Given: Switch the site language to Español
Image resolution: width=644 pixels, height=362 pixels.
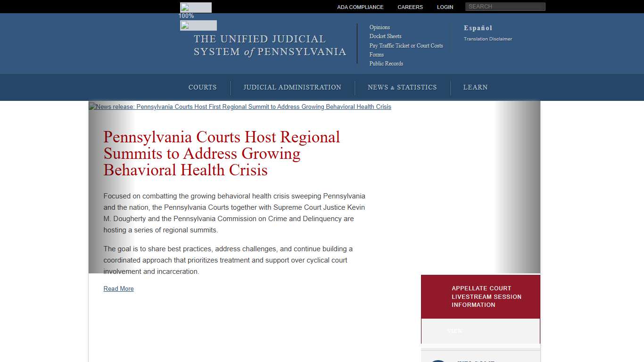Looking at the screenshot, I should [478, 28].
